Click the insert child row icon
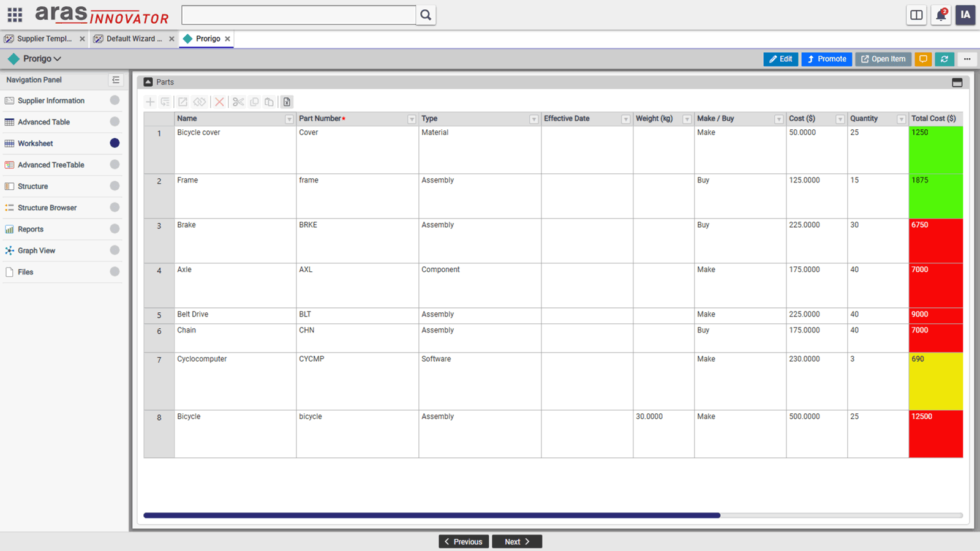The height and width of the screenshot is (551, 980). tap(165, 102)
